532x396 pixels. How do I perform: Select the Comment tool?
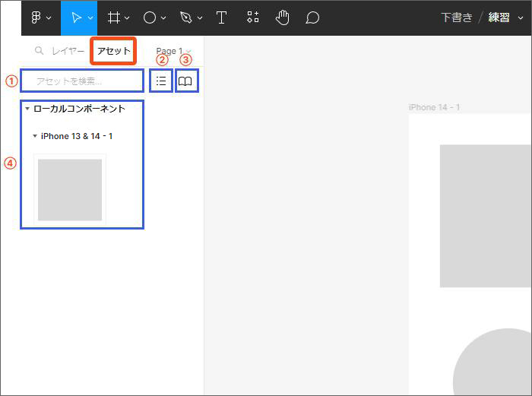click(312, 17)
